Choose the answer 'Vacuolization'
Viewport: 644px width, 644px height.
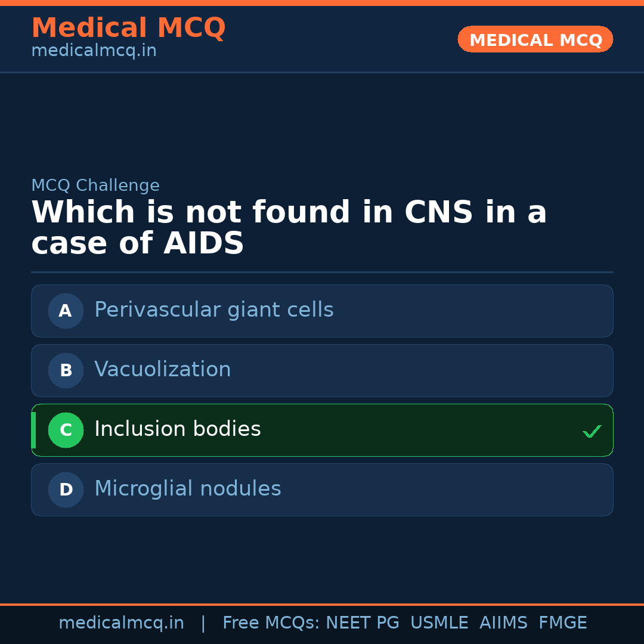click(x=162, y=370)
